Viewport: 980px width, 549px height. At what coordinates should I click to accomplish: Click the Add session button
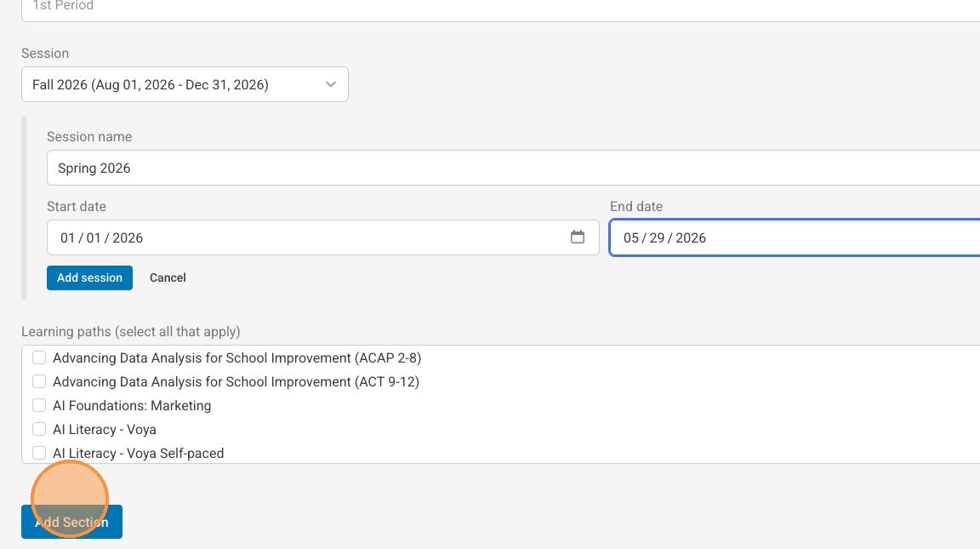coord(89,277)
